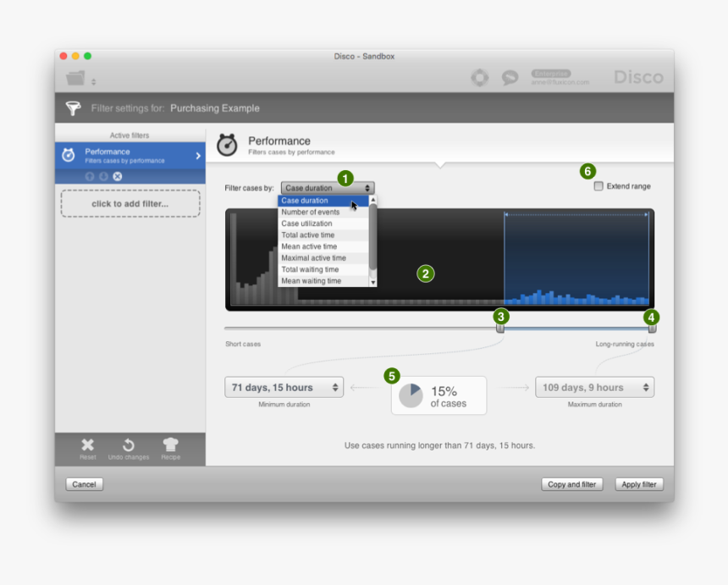The height and width of the screenshot is (585, 728).
Task: Click the 15% of cases pie chart
Action: pos(411,395)
